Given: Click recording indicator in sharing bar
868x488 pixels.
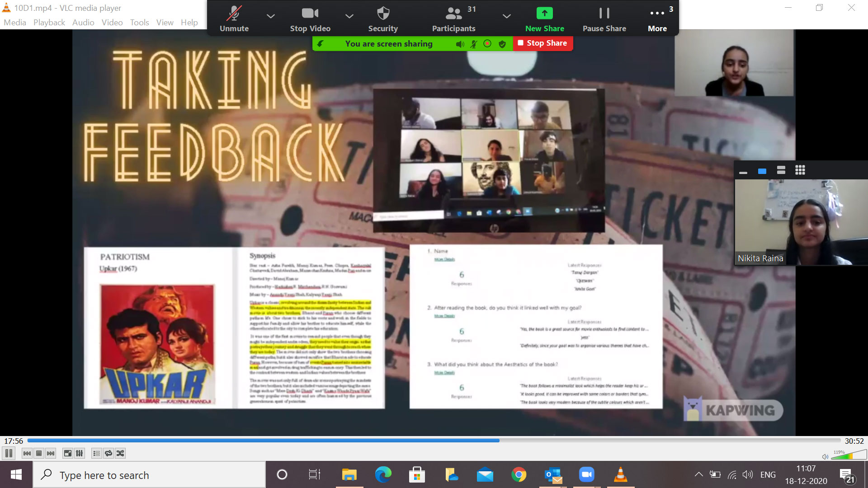Looking at the screenshot, I should pos(487,44).
